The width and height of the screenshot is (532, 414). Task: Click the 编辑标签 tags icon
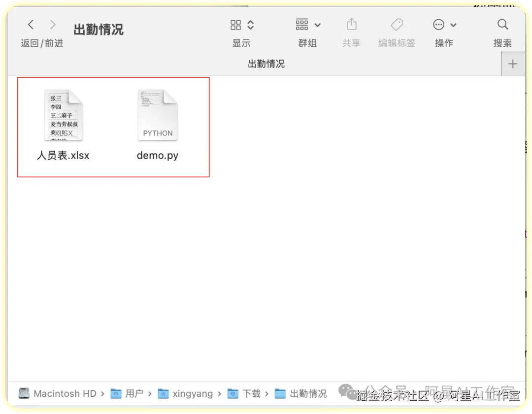pyautogui.click(x=397, y=25)
